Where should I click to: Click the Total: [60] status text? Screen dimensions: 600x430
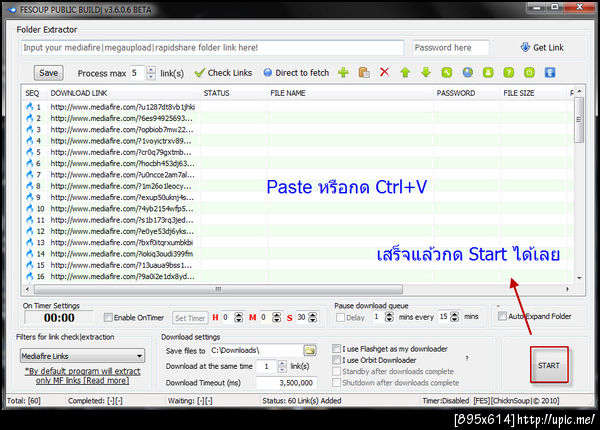pyautogui.click(x=24, y=401)
